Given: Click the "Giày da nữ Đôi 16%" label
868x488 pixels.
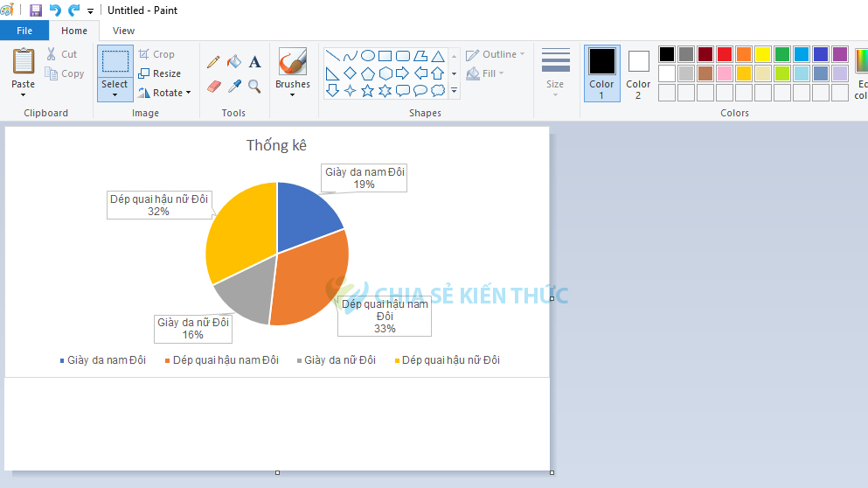Looking at the screenshot, I should point(193,329).
